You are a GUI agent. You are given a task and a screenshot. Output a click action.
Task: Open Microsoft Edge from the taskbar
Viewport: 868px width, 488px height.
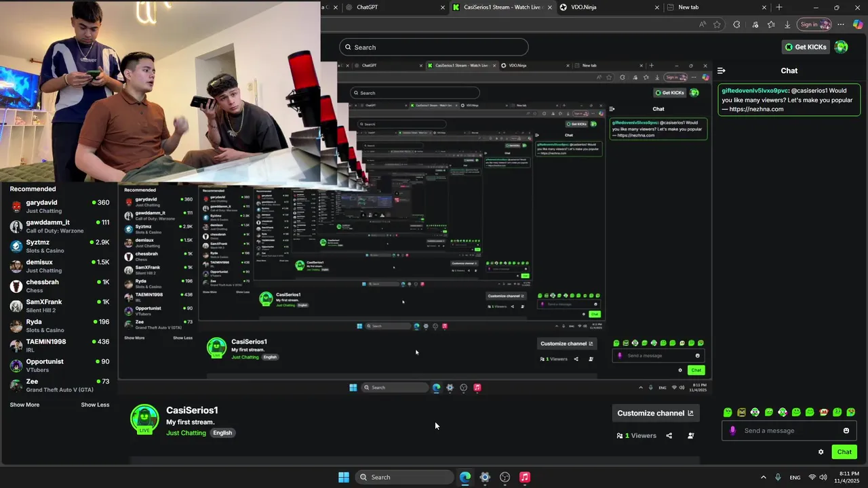(x=465, y=477)
